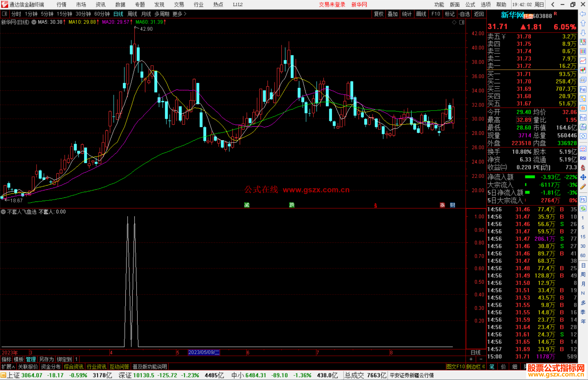Screen dimensions: 588x380
Task: Click the back arrow sidebar icon
Action: point(583,14)
